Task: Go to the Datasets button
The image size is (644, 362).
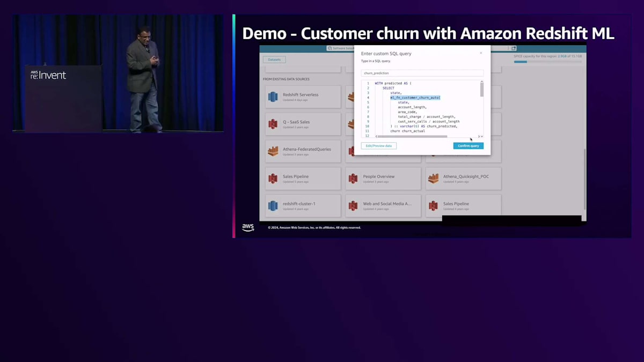Action: 274,60
